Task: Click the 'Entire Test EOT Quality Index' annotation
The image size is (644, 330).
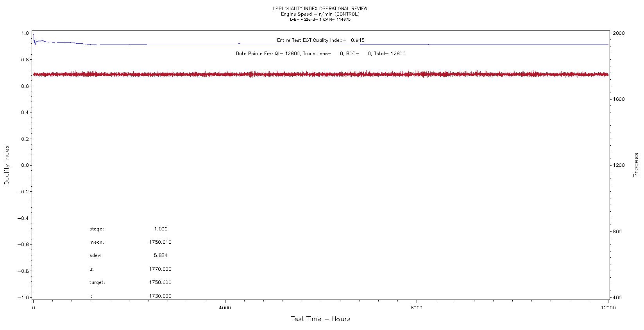Action: (x=320, y=40)
